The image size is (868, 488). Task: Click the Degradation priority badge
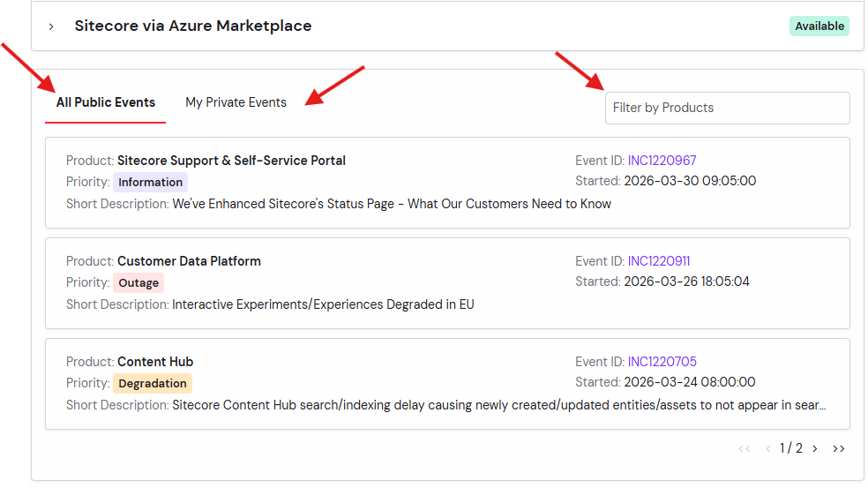(x=153, y=384)
